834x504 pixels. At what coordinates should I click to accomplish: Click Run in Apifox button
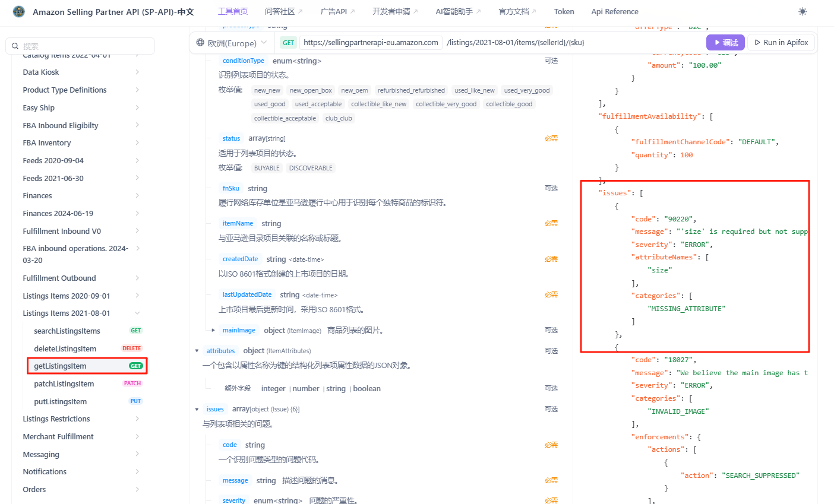781,43
